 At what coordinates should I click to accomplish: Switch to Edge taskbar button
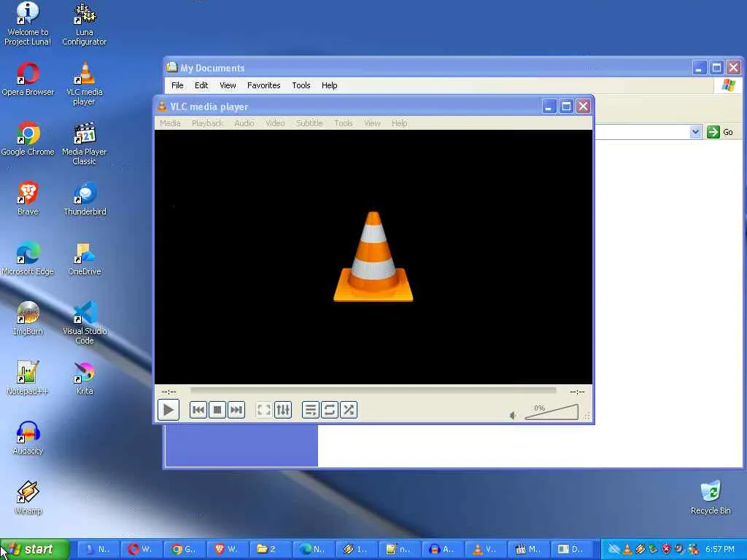pos(312,549)
